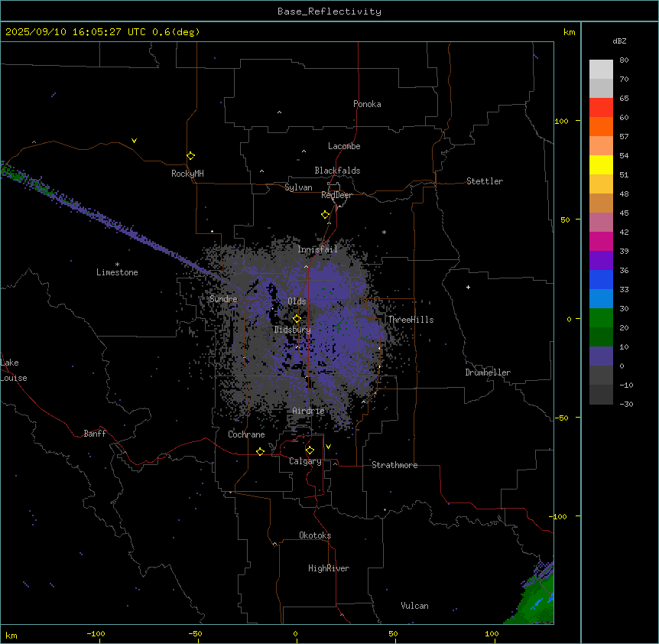Click the Innisfail city label

(x=317, y=249)
